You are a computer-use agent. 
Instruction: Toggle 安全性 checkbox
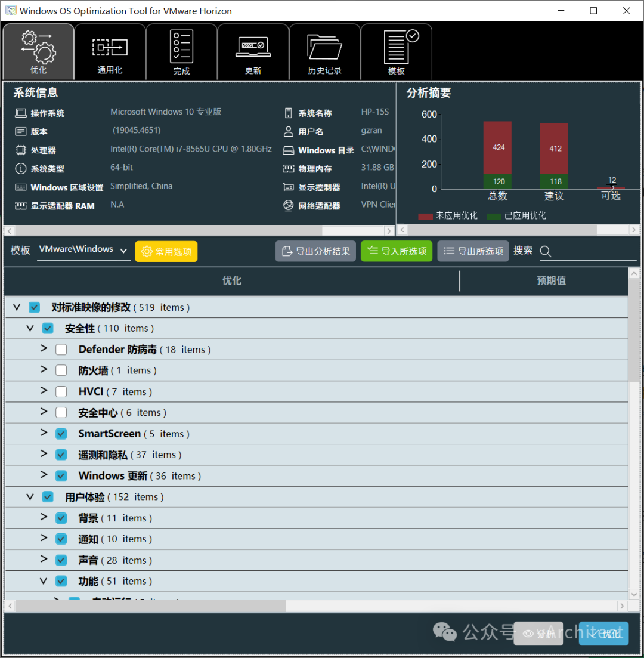[48, 328]
